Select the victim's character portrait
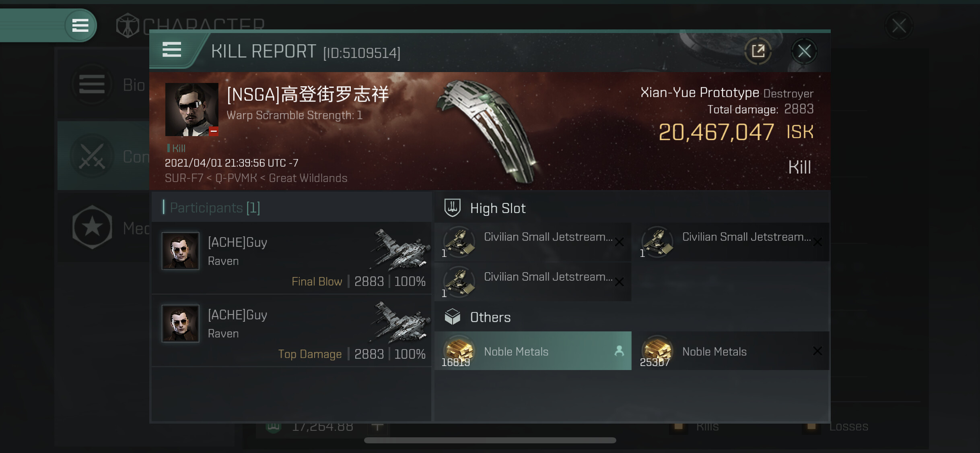 click(192, 110)
